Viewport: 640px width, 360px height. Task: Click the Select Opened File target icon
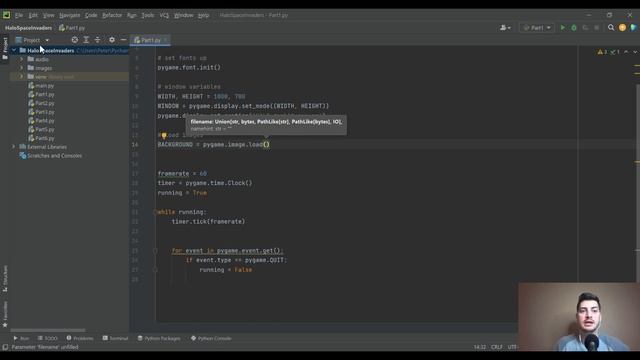[75, 40]
